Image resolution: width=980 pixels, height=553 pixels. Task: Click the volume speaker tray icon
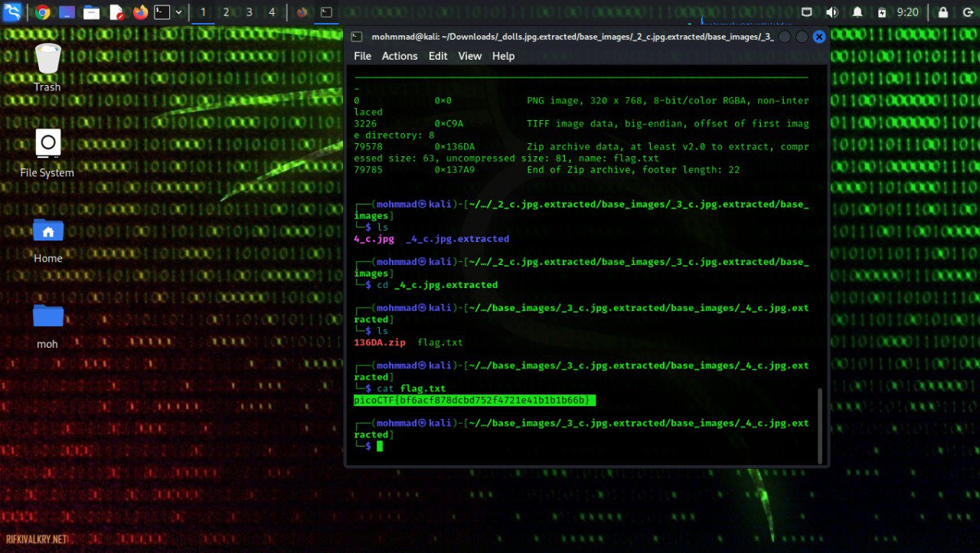point(831,12)
